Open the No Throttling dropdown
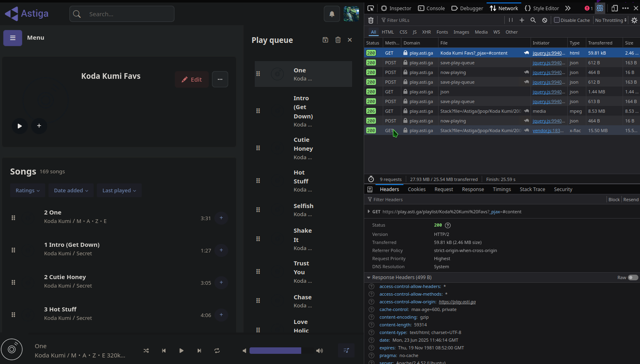Viewport: 640px width, 364px height. [610, 20]
